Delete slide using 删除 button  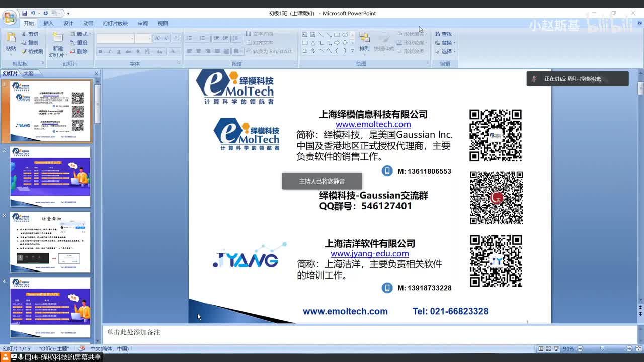[78, 51]
